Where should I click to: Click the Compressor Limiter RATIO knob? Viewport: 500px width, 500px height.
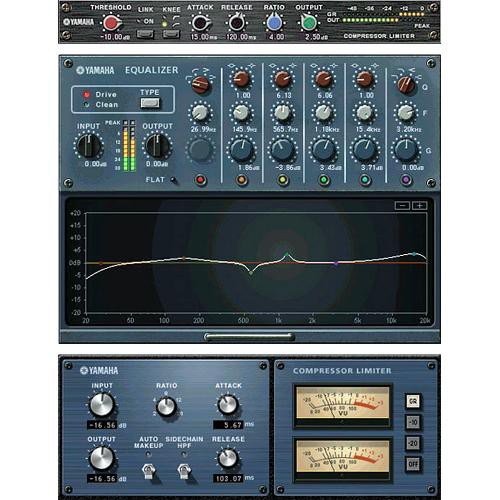click(166, 406)
